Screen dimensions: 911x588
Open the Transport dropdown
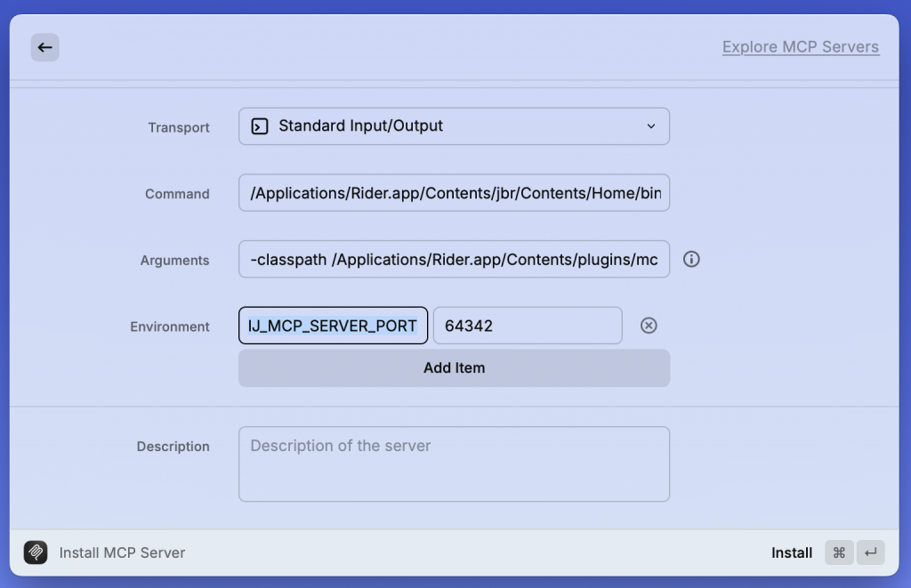(454, 126)
